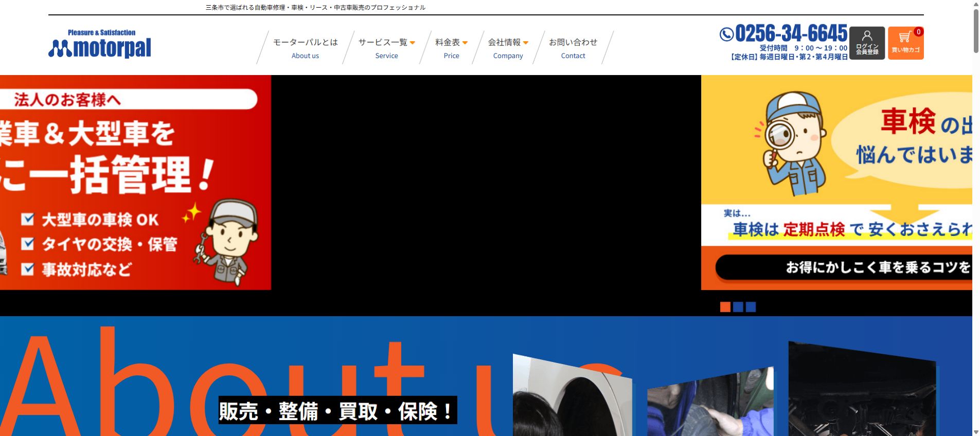The image size is (980, 436).
Task: Click the mechanic holding wrench illustration
Action: coord(227,242)
